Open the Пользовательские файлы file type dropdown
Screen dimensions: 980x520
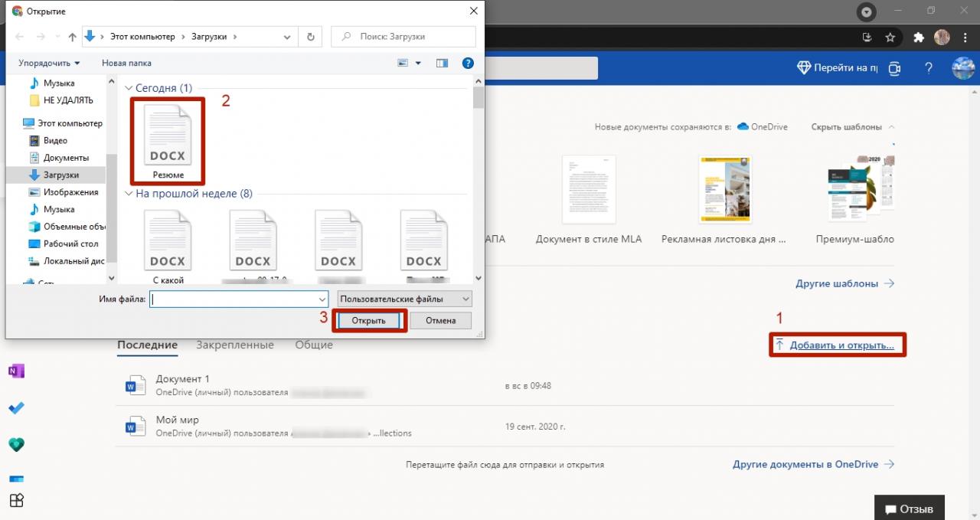pos(405,299)
